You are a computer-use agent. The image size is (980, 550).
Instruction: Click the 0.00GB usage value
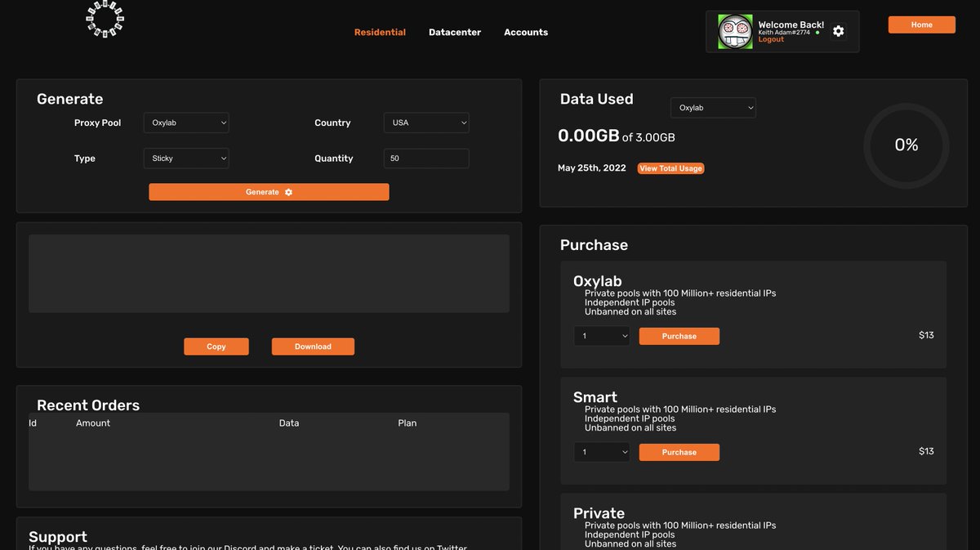pos(589,136)
